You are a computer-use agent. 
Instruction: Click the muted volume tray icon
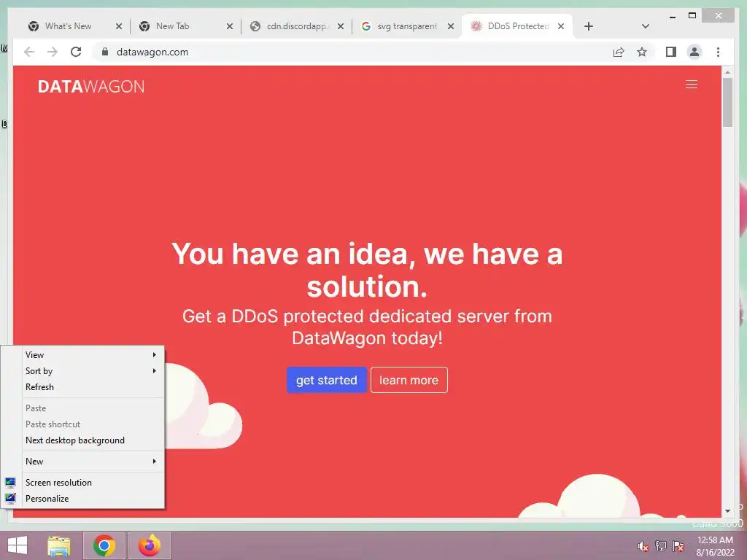click(643, 546)
